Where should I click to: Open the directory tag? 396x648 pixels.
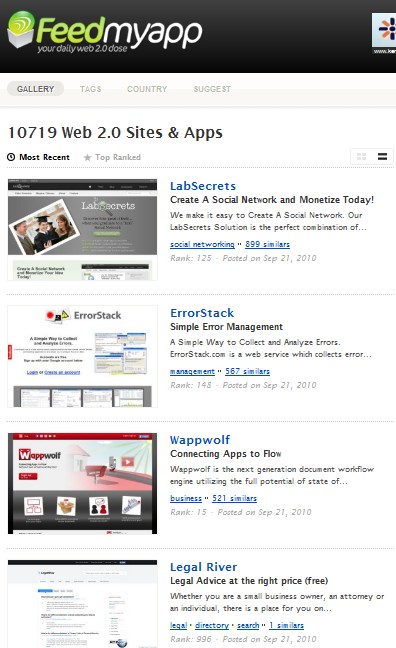(212, 625)
